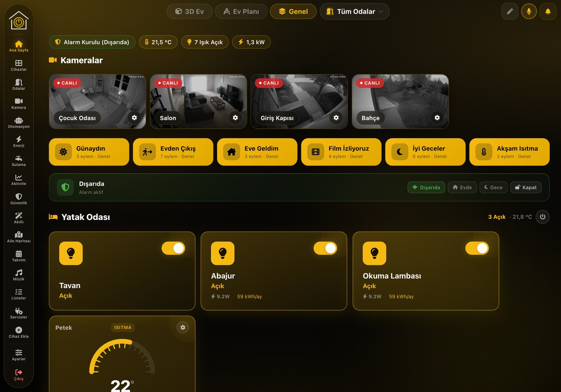Toggle the Tavan light switch

pyautogui.click(x=173, y=248)
